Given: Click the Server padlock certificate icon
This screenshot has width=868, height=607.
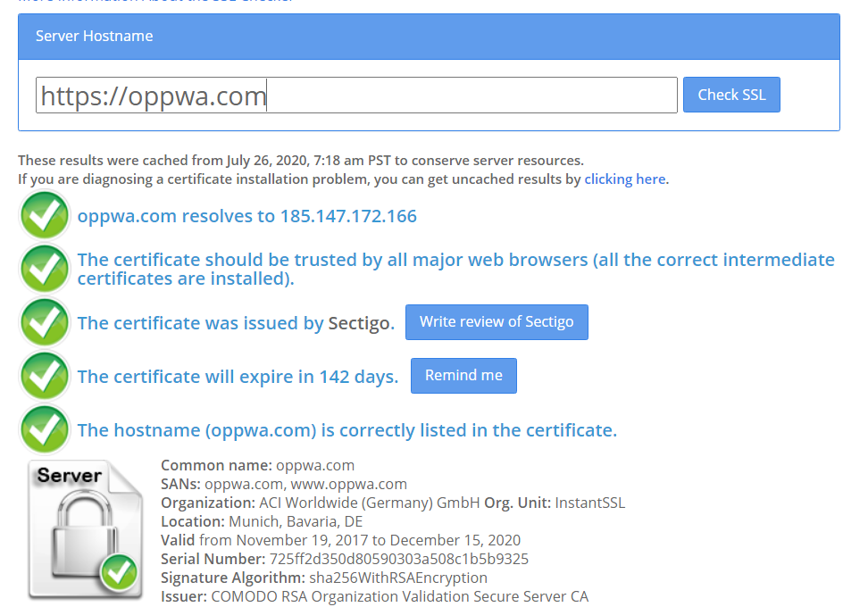Looking at the screenshot, I should [85, 530].
